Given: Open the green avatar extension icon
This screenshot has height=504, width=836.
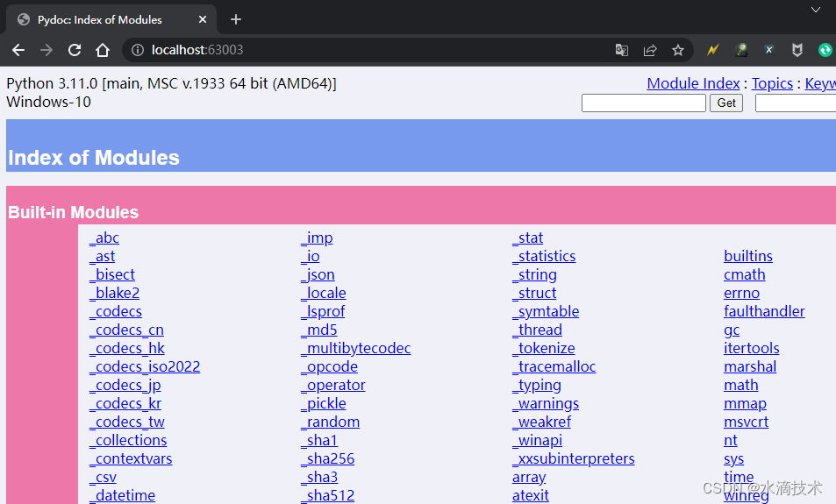Looking at the screenshot, I should (741, 50).
